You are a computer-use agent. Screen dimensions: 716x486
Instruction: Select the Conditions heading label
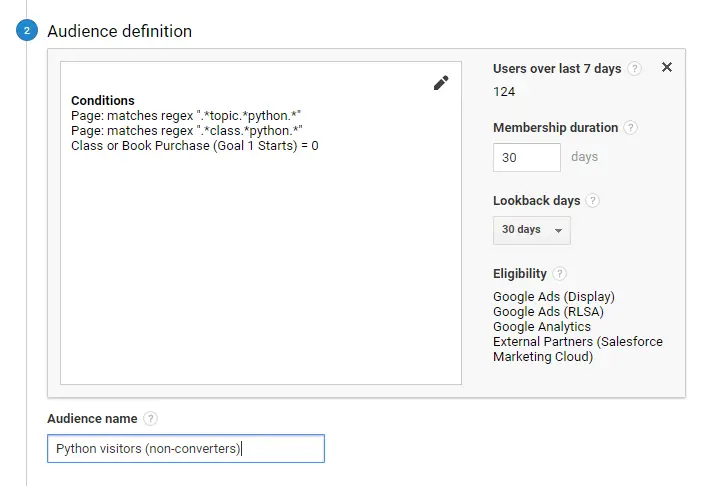tap(103, 100)
